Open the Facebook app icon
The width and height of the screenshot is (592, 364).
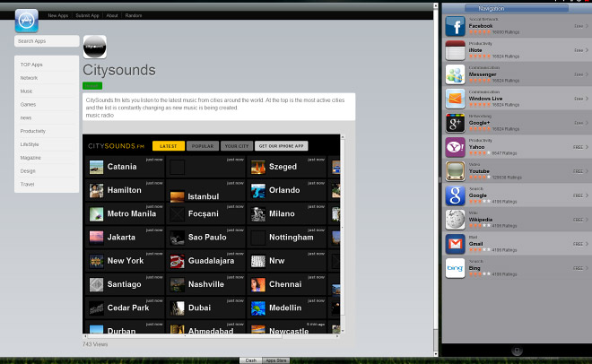click(455, 26)
